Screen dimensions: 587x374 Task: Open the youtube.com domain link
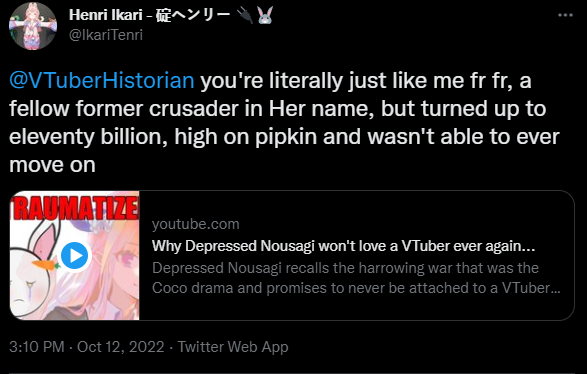[195, 224]
